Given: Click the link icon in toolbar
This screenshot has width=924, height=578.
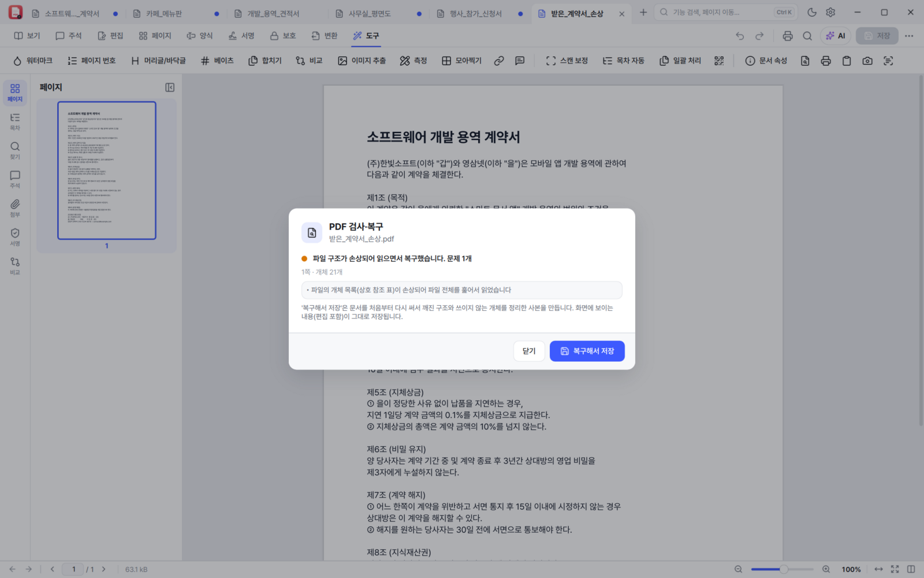Looking at the screenshot, I should coord(499,61).
